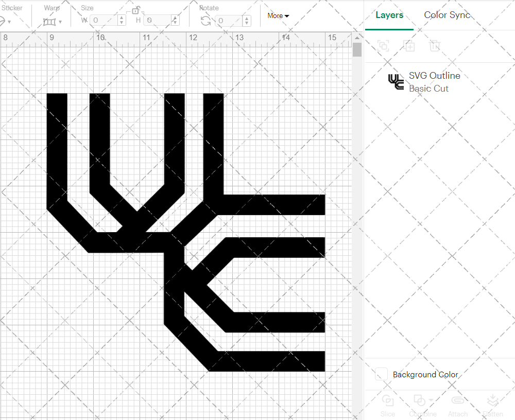
Task: Select the SVG Outline layer
Action: (434, 82)
